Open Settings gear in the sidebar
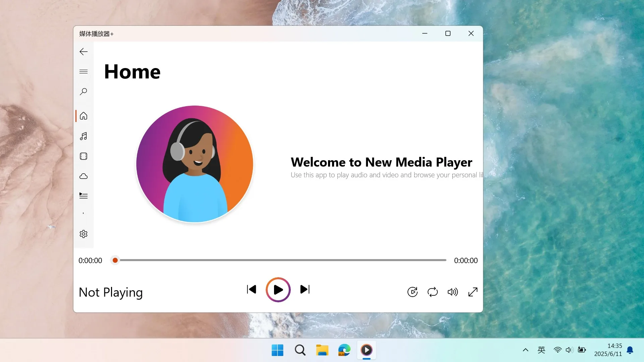This screenshot has width=644, height=362. click(x=84, y=234)
